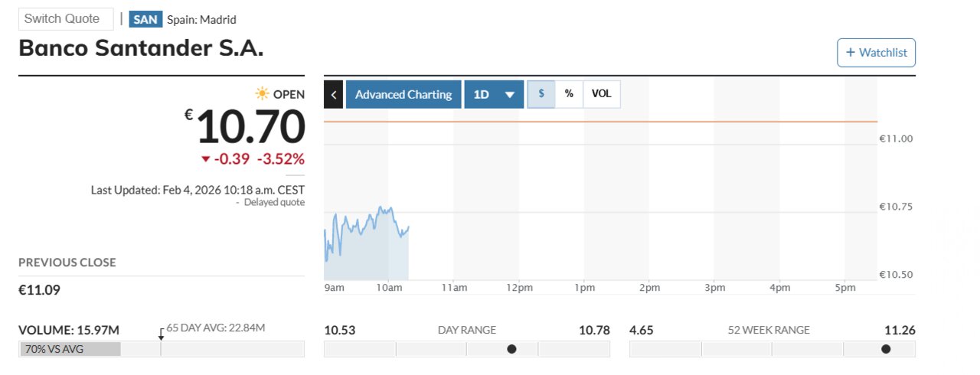Click the red down-triangle price change indicator
The width and height of the screenshot is (980, 375).
pyautogui.click(x=205, y=159)
